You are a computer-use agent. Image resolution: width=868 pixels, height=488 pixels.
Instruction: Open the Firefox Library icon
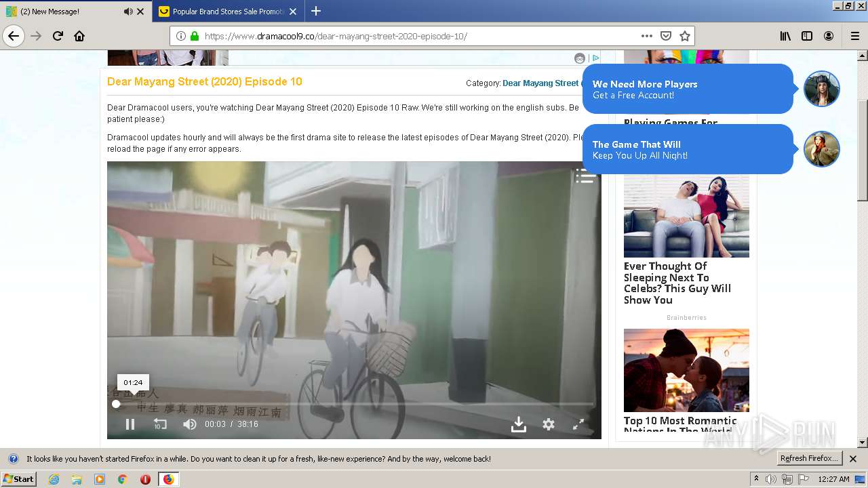coord(785,36)
